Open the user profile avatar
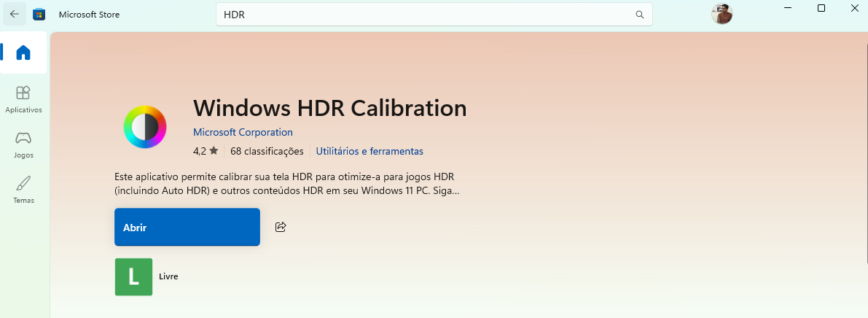This screenshot has height=318, width=868. pos(722,14)
